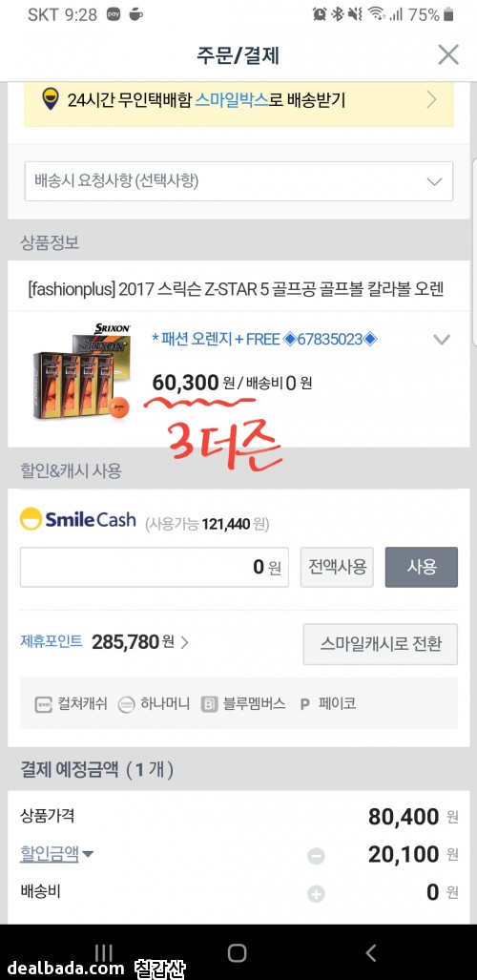This screenshot has height=980, width=477.
Task: Tap the SmileCash logo icon
Action: click(x=31, y=519)
